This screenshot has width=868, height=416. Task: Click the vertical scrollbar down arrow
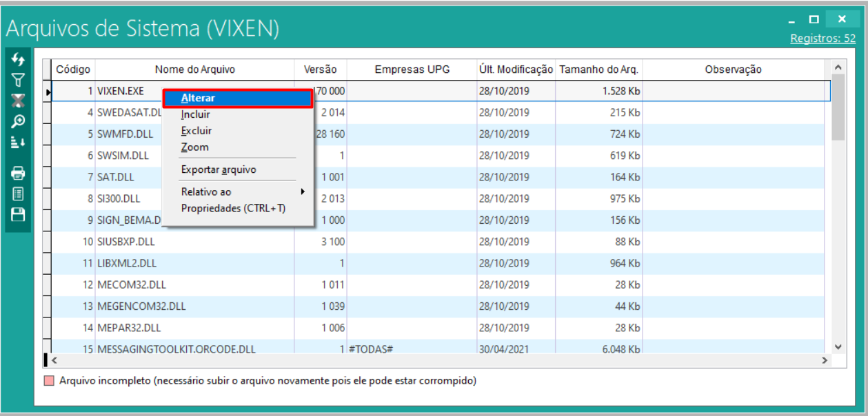pos(838,347)
